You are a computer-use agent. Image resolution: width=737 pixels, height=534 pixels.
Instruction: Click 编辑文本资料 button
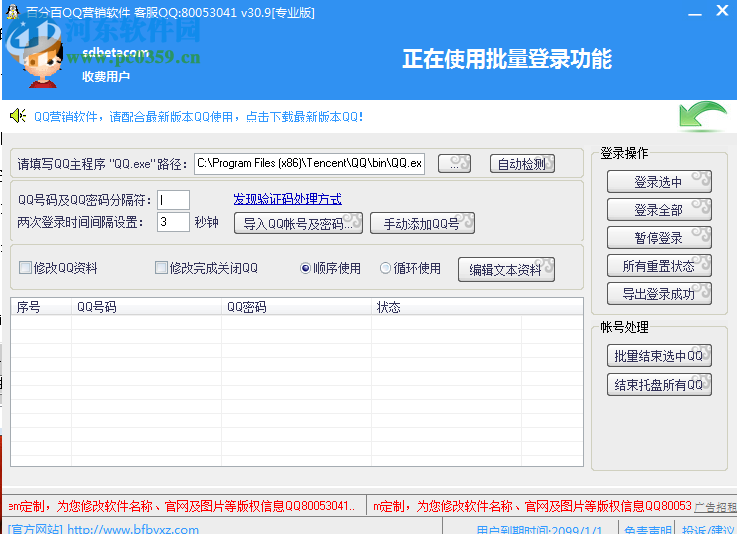tap(506, 270)
